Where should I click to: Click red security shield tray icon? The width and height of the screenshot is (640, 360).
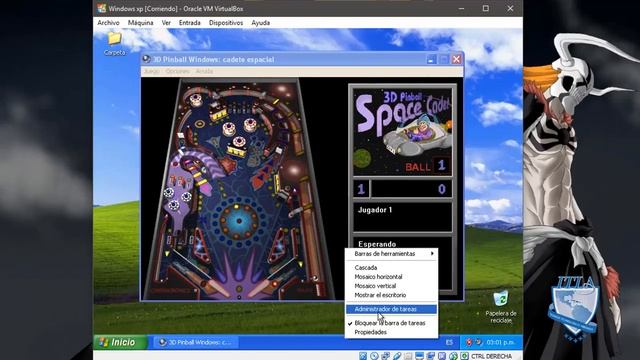(x=469, y=342)
